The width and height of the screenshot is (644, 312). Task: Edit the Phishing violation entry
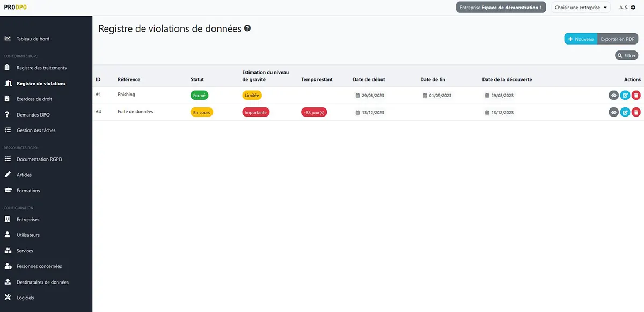625,95
